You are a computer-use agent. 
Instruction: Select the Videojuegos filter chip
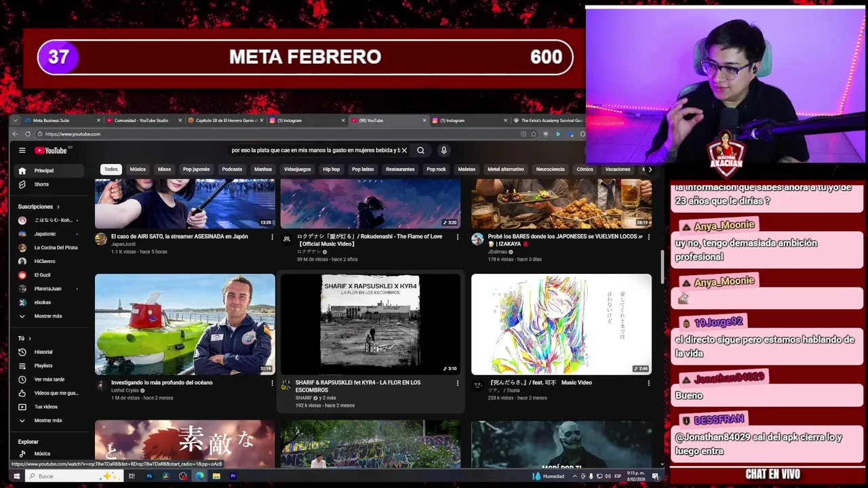tap(297, 169)
